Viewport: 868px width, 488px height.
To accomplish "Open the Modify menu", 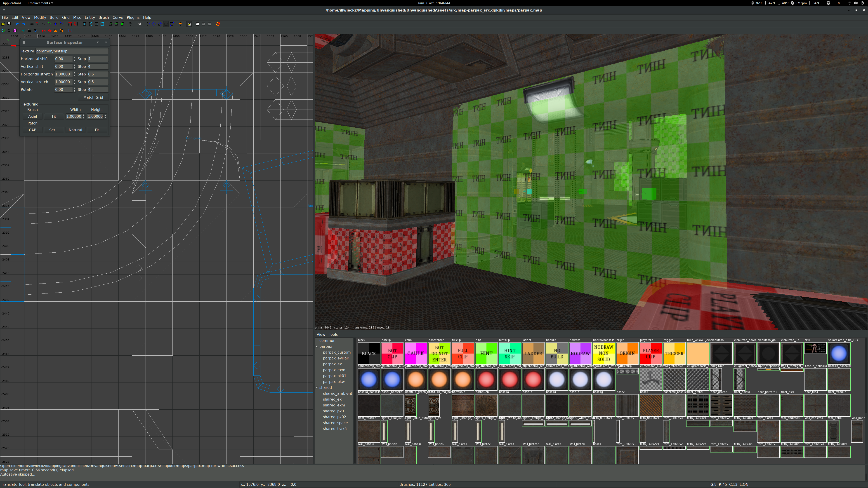I will tap(40, 18).
